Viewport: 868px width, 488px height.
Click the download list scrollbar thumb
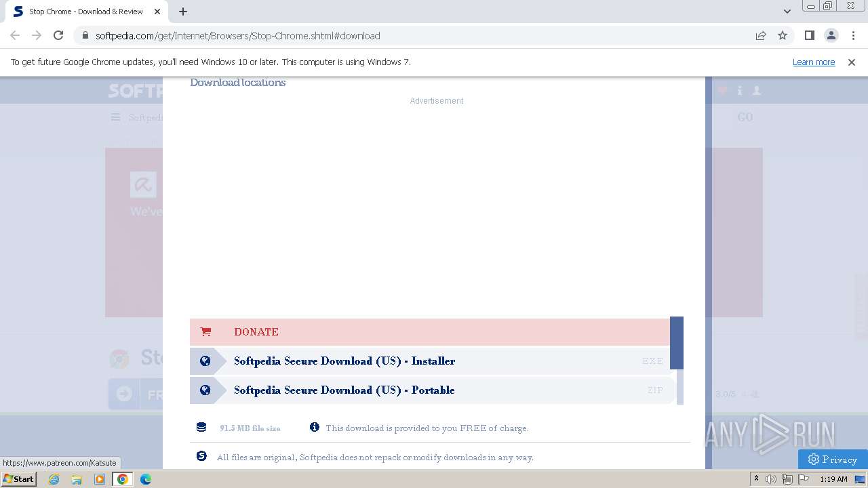[677, 343]
